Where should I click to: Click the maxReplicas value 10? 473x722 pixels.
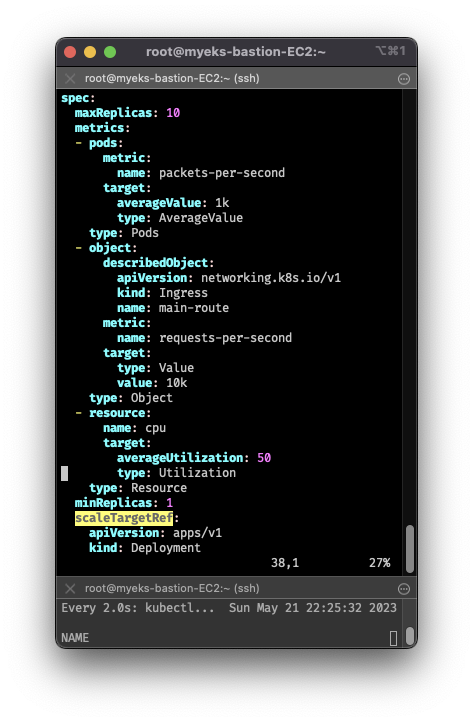click(x=173, y=113)
